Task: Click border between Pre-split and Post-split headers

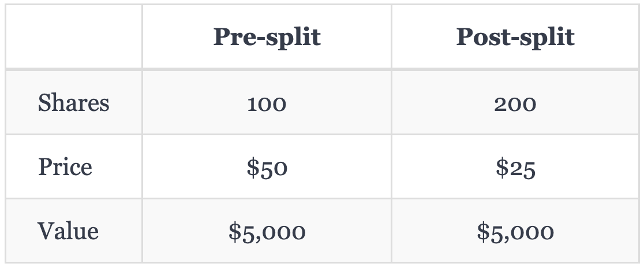Action: tap(391, 36)
